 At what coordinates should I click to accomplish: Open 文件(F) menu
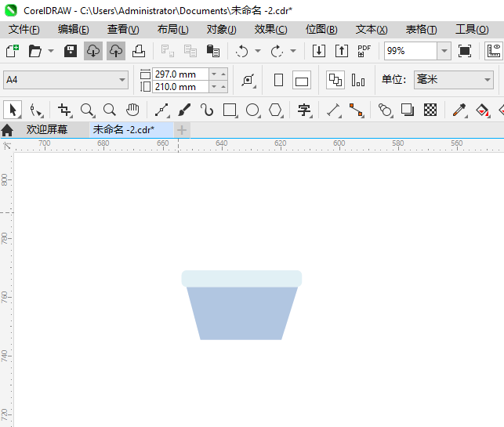(x=24, y=30)
